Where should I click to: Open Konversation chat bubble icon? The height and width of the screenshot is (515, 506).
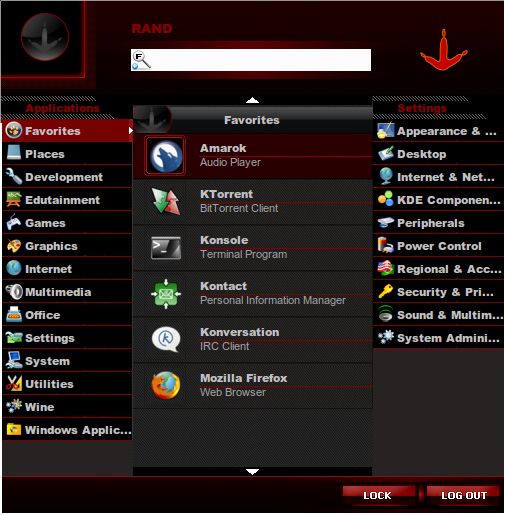[166, 339]
